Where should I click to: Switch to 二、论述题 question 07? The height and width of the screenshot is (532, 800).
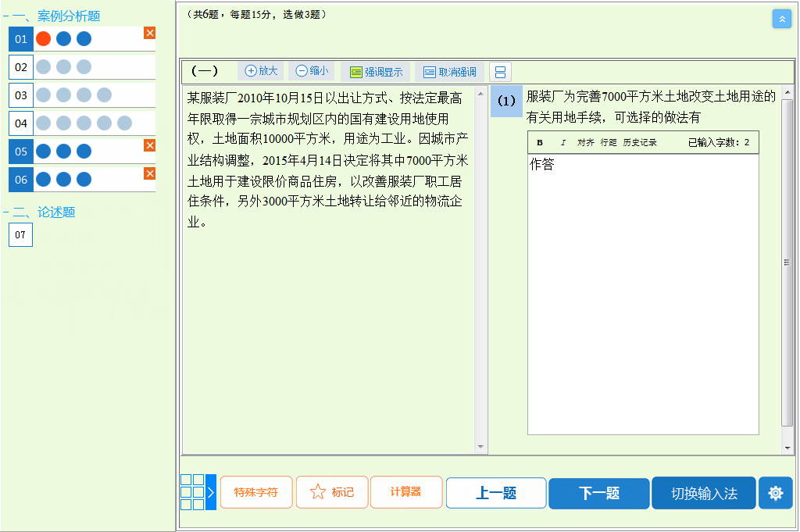[20, 234]
